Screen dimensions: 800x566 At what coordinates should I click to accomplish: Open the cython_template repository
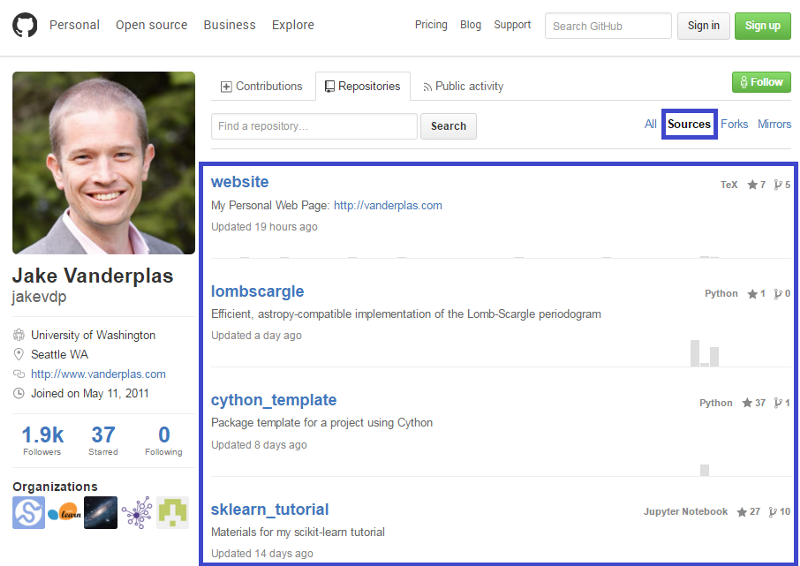pos(274,400)
